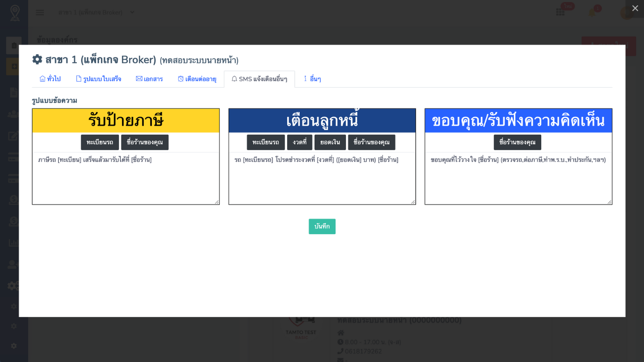This screenshot has height=362, width=644.
Task: Insert งวดที่ tag under เตือนลูกหนี้
Action: click(300, 142)
